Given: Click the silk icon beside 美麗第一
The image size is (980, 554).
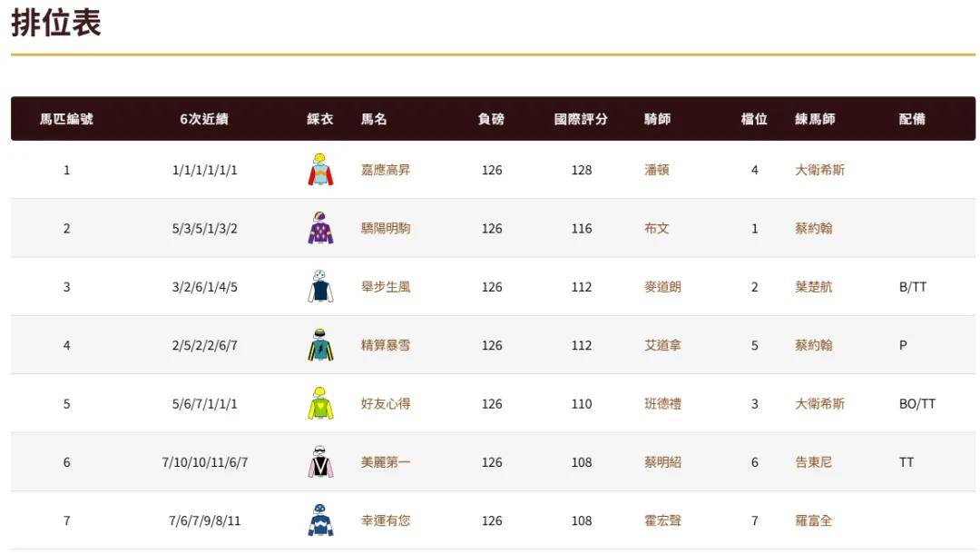Looking at the screenshot, I should point(320,462).
